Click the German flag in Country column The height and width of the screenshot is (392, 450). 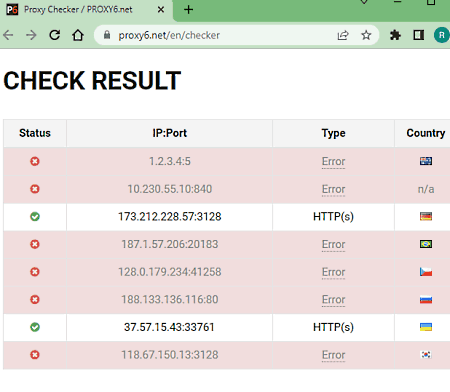pos(426,216)
